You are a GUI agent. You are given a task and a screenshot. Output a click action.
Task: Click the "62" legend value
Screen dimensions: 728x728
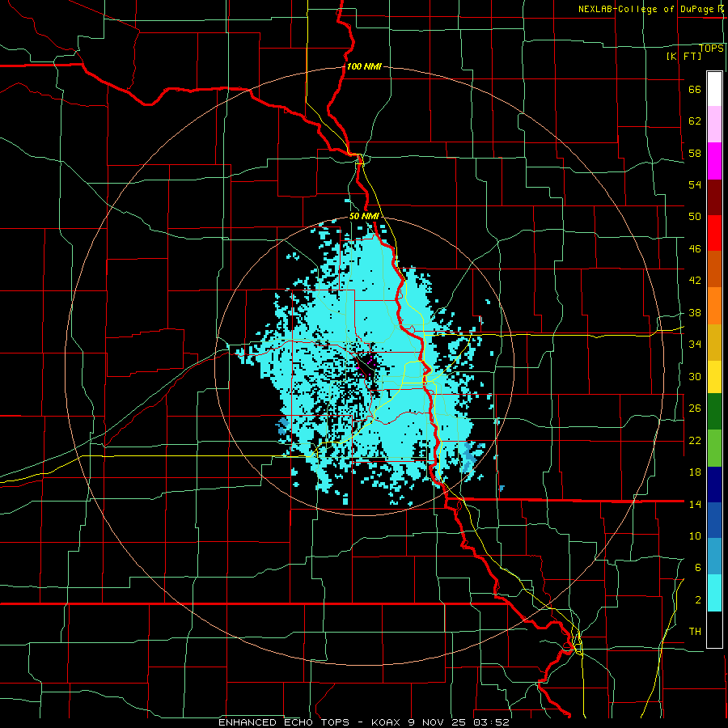click(x=695, y=121)
